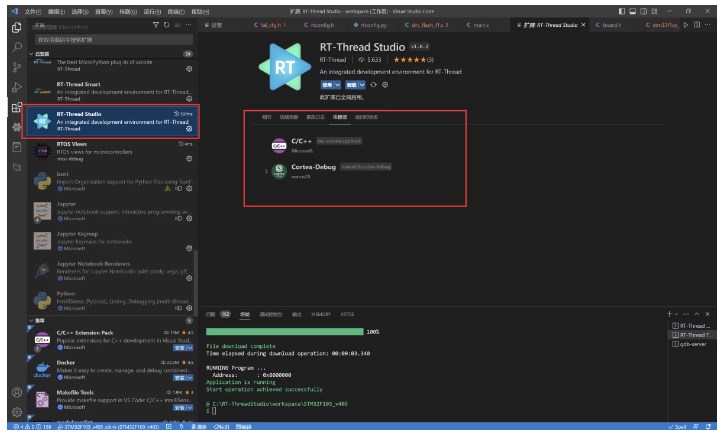Open Manage gear at activity bar bottom
The height and width of the screenshot is (435, 727).
point(17,412)
